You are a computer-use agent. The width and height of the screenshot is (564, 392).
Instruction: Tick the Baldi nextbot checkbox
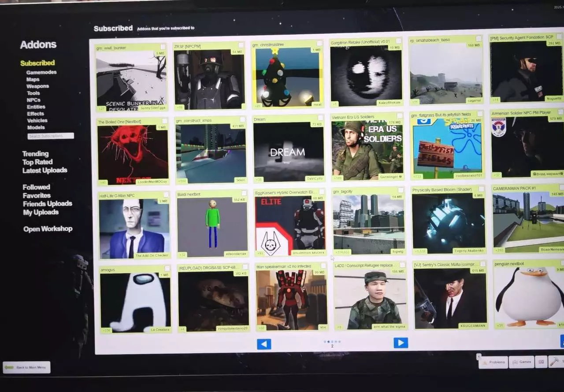(244, 194)
